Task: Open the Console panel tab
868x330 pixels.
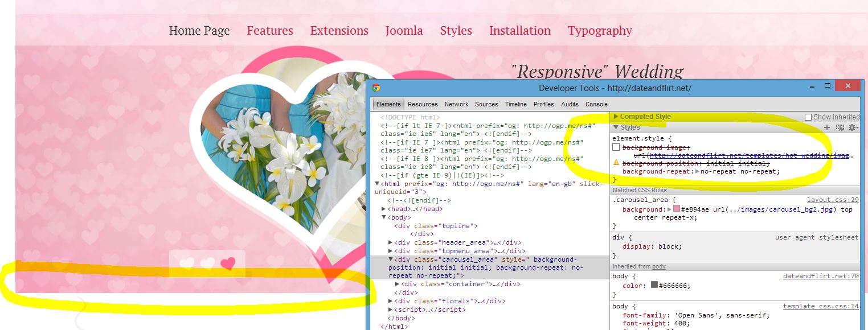Action: click(x=596, y=104)
